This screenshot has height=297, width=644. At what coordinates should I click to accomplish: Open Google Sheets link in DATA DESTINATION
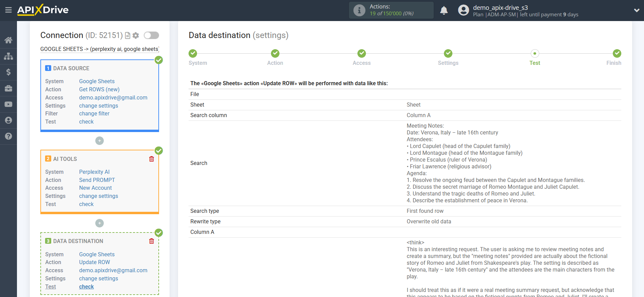pos(97,254)
